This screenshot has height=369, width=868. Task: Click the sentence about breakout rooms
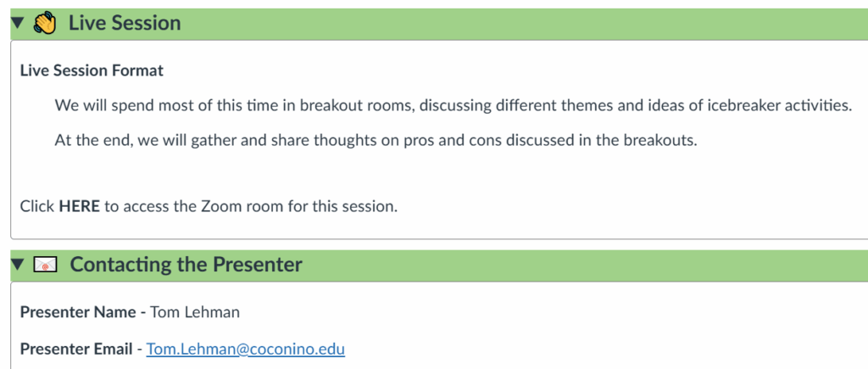[x=453, y=105]
